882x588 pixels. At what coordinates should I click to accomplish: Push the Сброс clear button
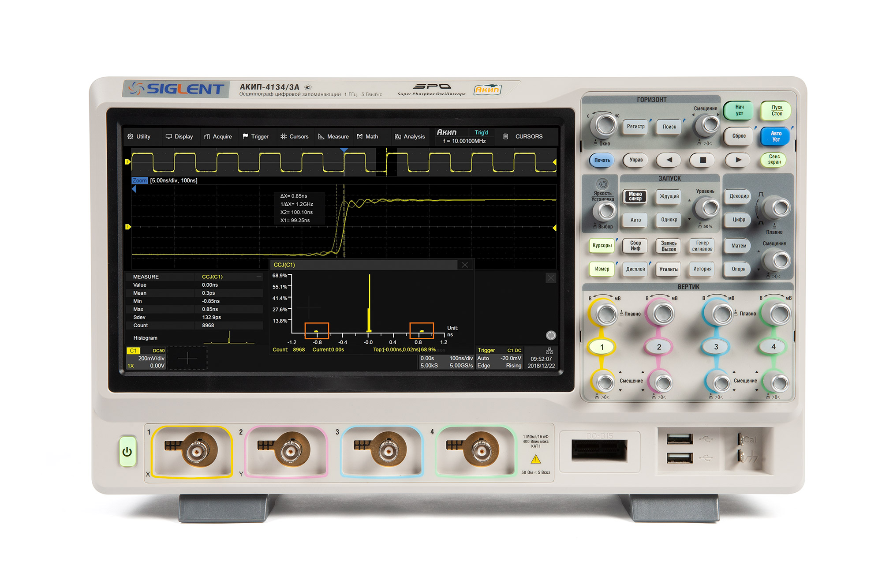tap(739, 136)
